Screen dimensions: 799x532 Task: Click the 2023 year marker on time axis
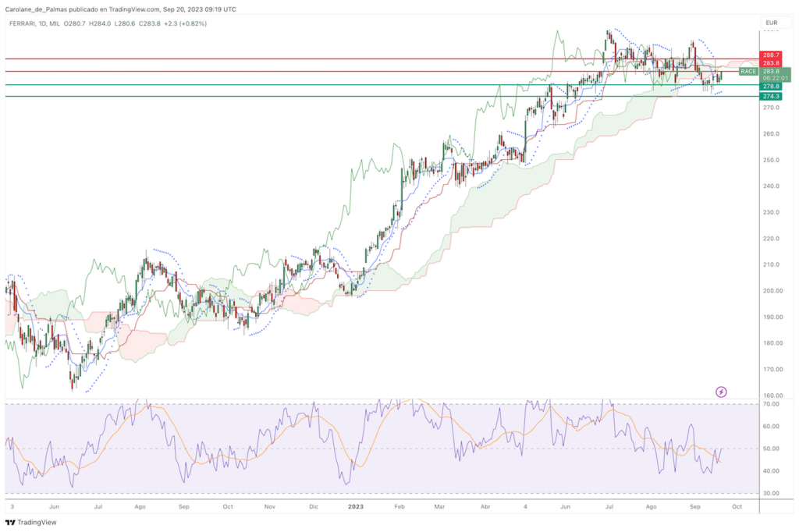click(355, 506)
